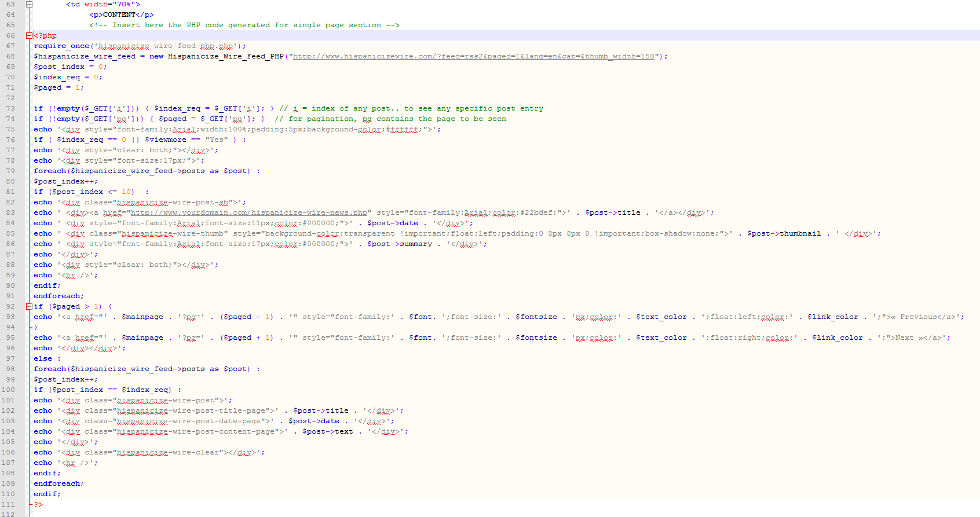
Task: Click the first endforeach; statement on line 91
Action: [x=58, y=296]
